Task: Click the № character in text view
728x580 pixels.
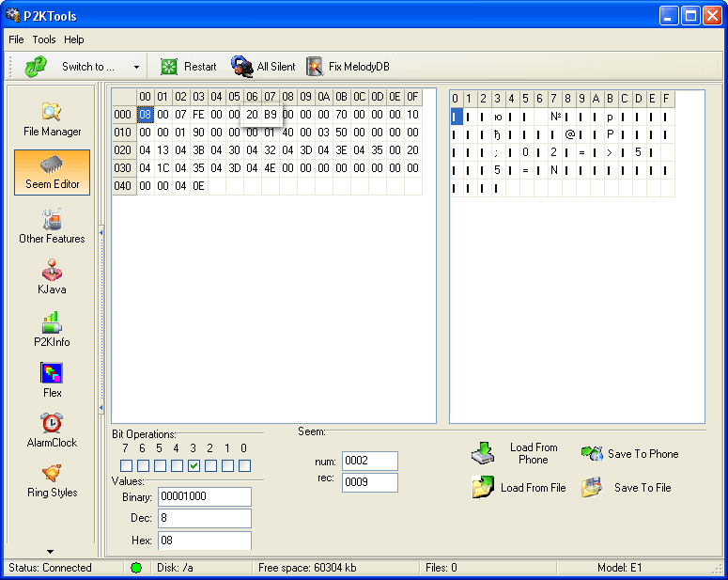Action: click(x=555, y=117)
